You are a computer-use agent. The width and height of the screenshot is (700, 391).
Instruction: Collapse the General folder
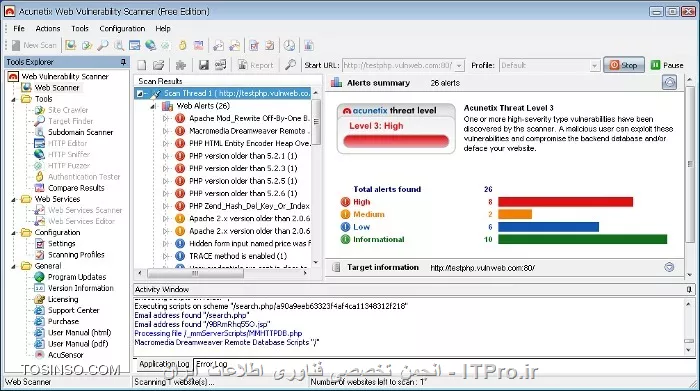tap(13, 266)
